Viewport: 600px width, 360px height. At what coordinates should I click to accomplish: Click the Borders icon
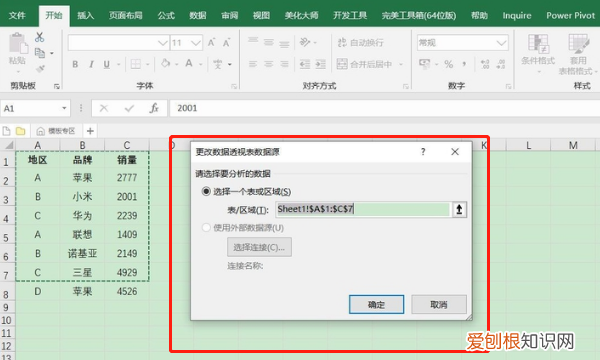tap(135, 64)
